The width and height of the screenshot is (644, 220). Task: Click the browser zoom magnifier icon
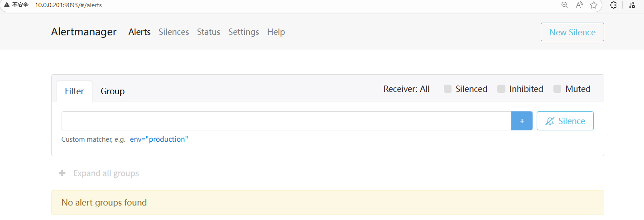point(564,5)
